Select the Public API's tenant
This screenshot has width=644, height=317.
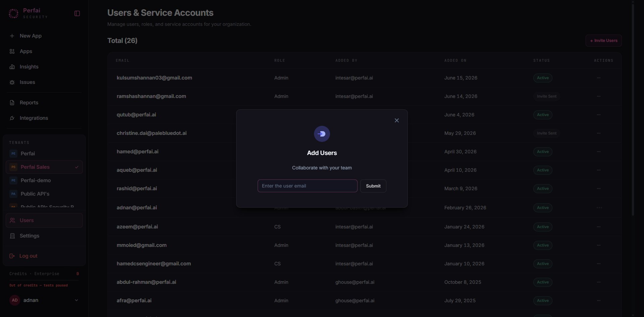tap(44, 194)
